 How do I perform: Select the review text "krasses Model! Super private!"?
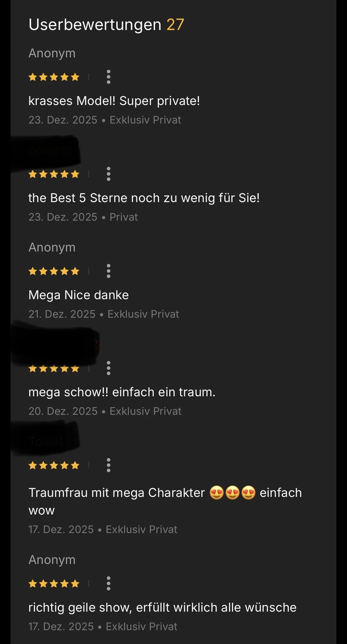click(114, 101)
